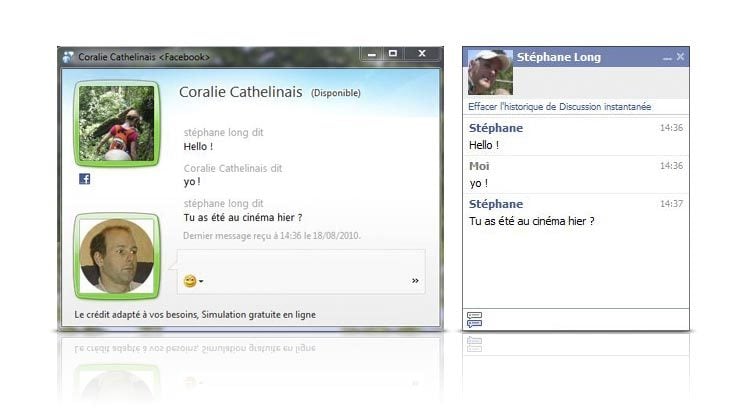This screenshot has height=410, width=750.
Task: Expand the double-chevron more options button
Action: [x=415, y=281]
